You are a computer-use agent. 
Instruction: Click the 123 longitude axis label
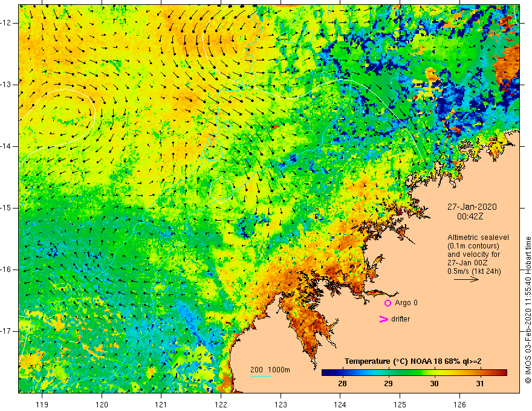point(281,404)
